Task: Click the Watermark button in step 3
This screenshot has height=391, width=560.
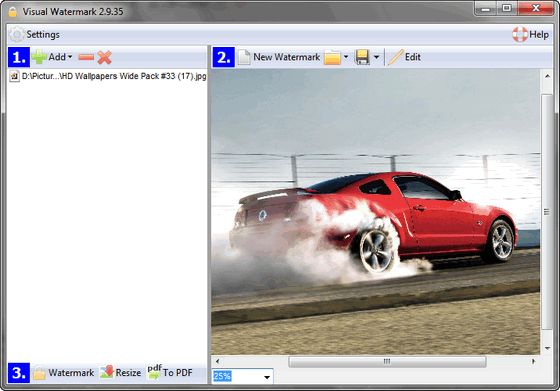Action: tap(63, 373)
